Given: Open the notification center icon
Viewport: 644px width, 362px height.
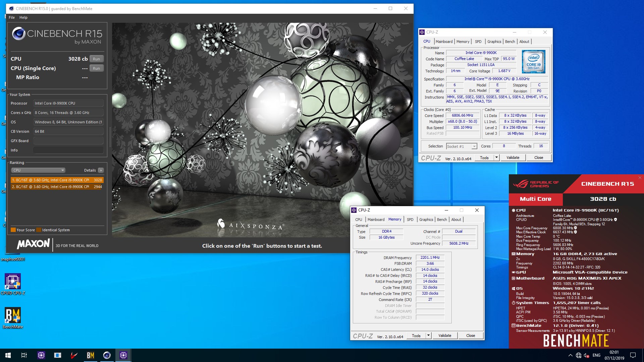Looking at the screenshot, I should point(633,355).
